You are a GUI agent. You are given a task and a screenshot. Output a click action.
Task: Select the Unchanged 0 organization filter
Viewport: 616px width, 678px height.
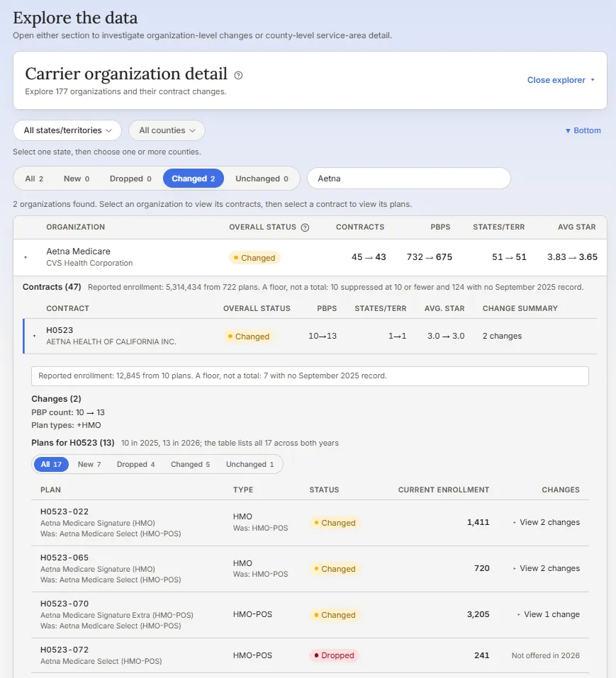(262, 179)
